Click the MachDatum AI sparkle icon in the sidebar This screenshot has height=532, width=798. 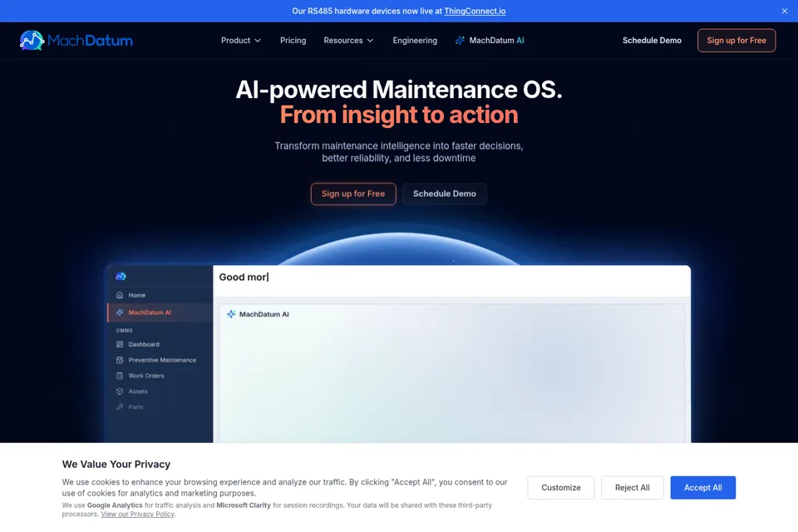tap(120, 313)
